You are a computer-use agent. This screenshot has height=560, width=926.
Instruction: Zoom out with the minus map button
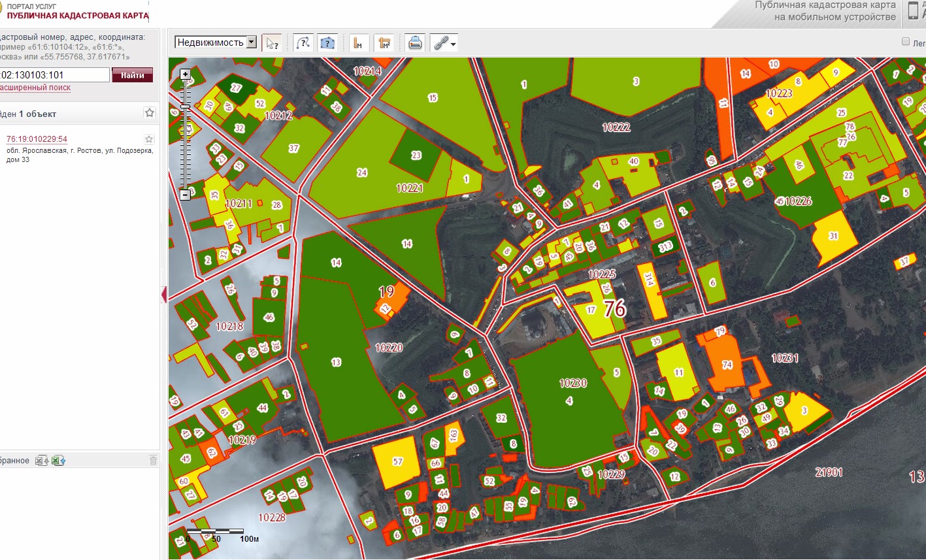pos(185,195)
